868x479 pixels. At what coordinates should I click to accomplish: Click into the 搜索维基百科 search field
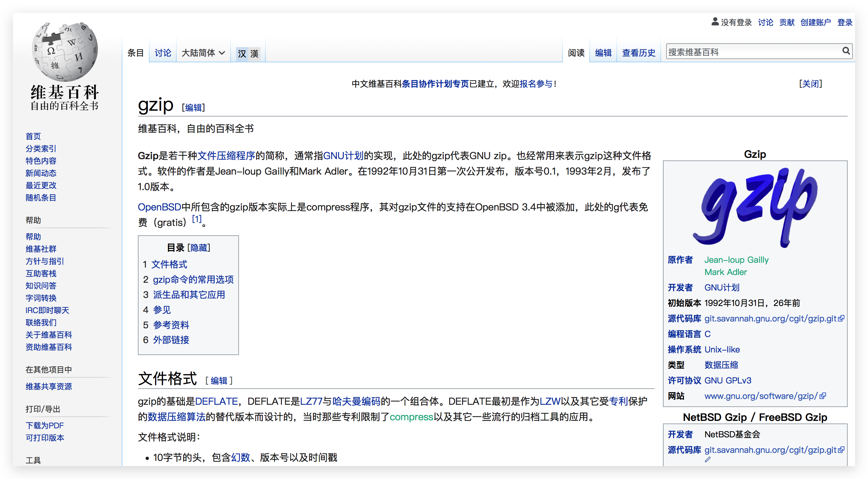pyautogui.click(x=751, y=52)
